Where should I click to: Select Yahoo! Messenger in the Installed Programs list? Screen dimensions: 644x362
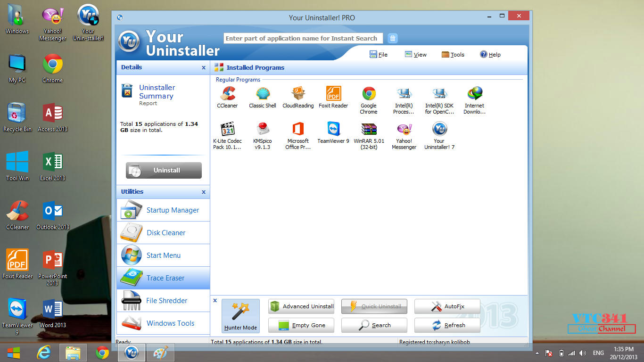click(404, 135)
